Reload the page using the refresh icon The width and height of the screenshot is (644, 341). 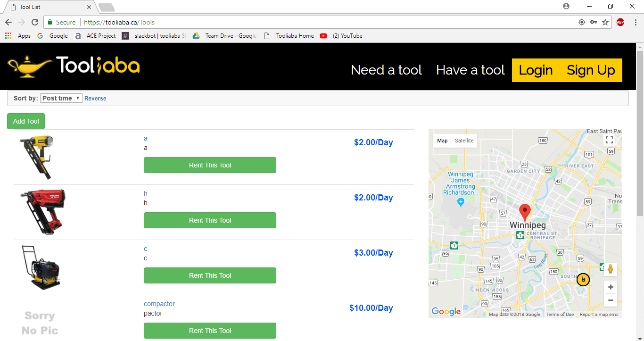35,22
